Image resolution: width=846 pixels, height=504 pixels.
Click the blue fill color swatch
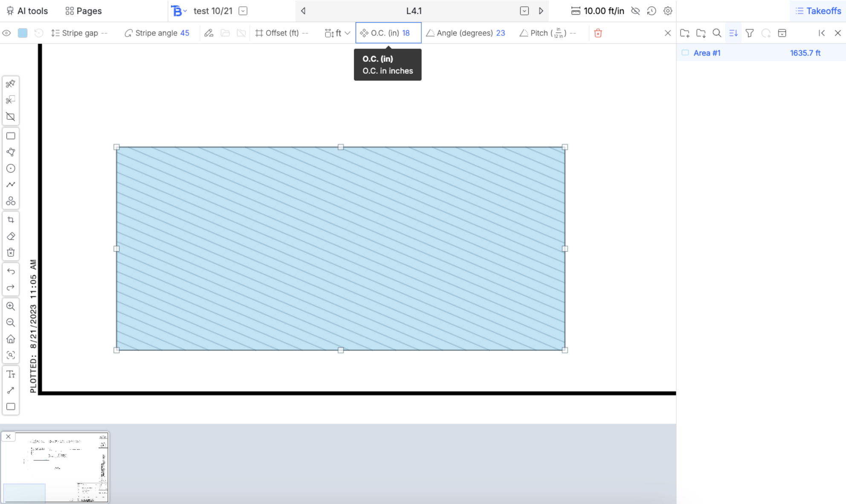tap(23, 33)
